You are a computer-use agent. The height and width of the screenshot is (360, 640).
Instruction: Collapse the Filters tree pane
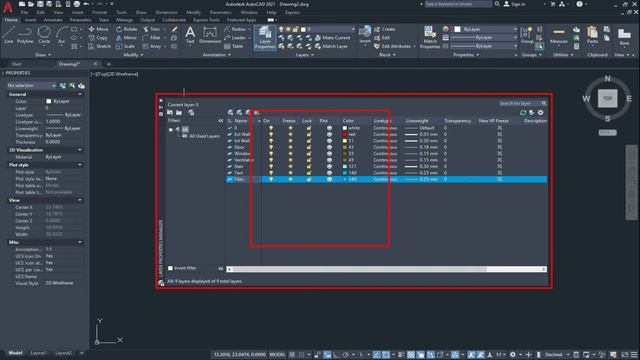coord(221,121)
